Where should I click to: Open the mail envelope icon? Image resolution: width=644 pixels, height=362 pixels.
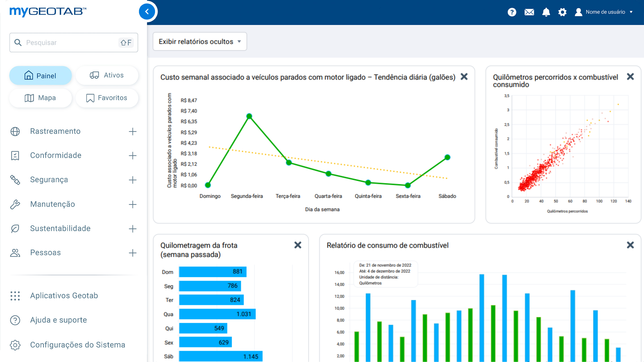click(x=529, y=12)
